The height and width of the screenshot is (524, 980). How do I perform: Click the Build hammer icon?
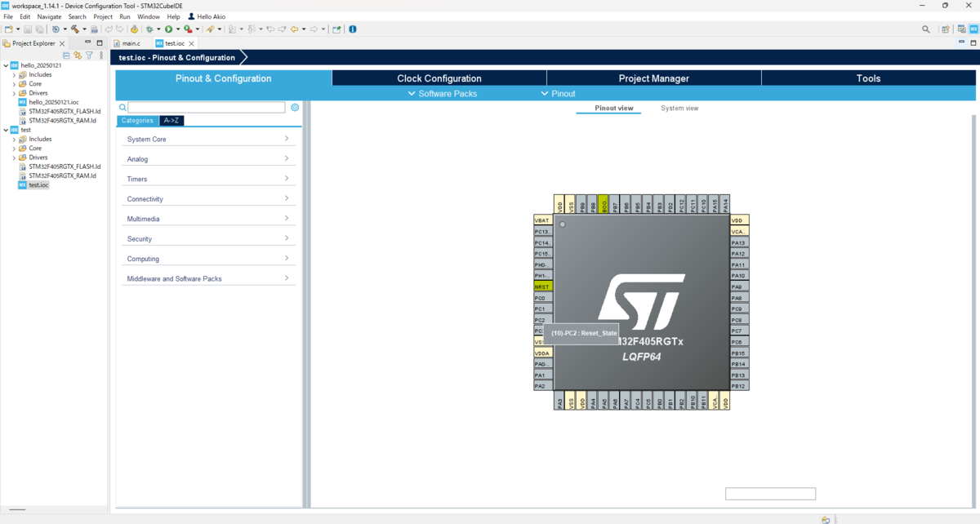coord(74,29)
